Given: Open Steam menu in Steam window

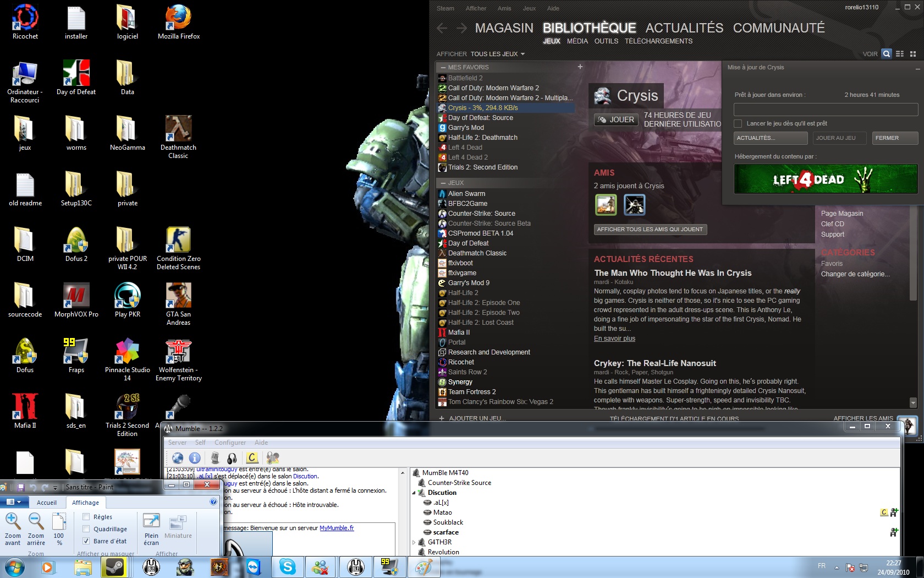Looking at the screenshot, I should 446,8.
